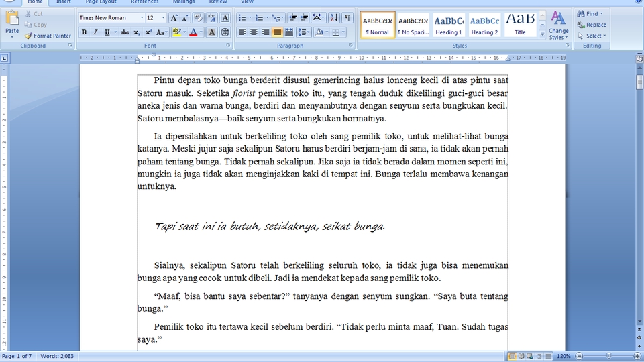Screen dimensions: 644x362
Task: Open the Select dropdown in Editing
Action: (592, 36)
